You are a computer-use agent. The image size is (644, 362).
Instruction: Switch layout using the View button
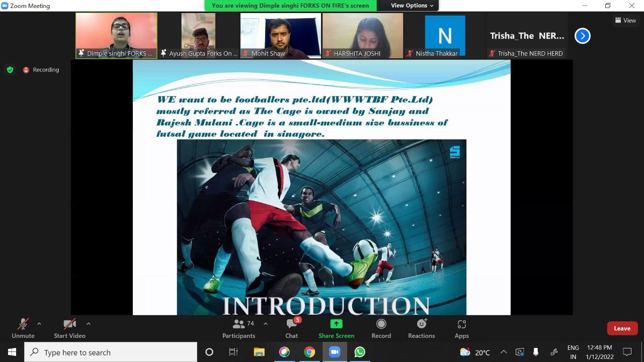pos(625,21)
